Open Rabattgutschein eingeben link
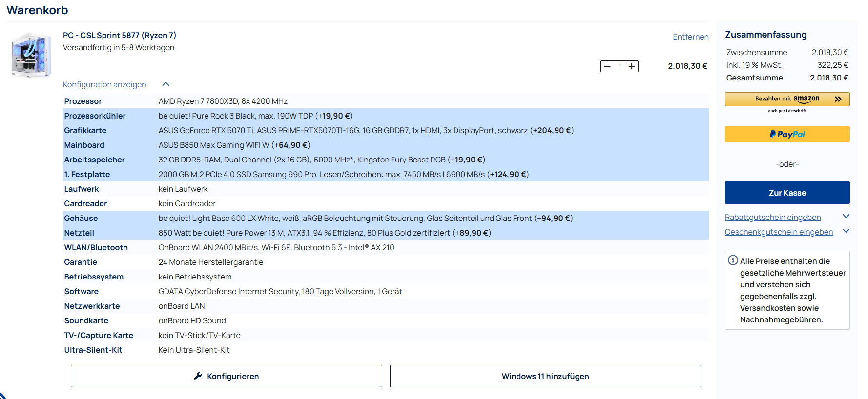Image resolution: width=868 pixels, height=399 pixels. (773, 217)
